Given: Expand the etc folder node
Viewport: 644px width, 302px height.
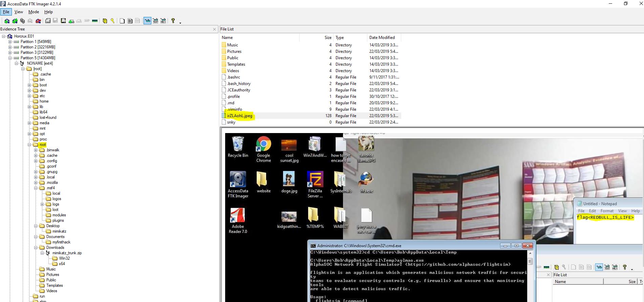Looking at the screenshot, I should point(29,96).
